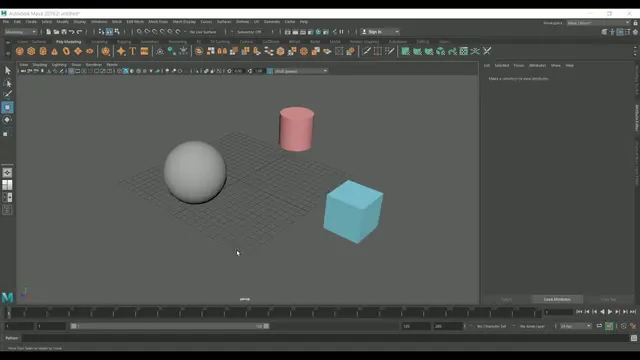Click the Mirror shelf icon
This screenshot has width=640, height=360.
tap(222, 51)
